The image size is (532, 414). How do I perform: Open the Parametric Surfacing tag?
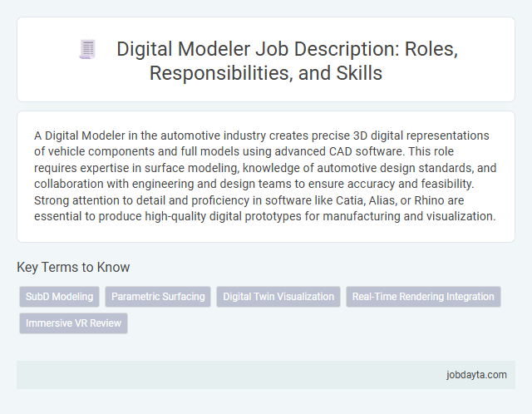point(158,297)
